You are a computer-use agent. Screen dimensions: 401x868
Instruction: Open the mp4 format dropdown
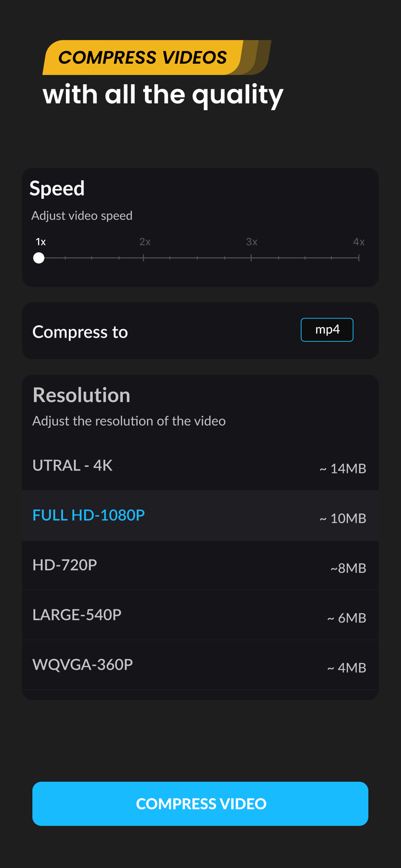coord(327,330)
